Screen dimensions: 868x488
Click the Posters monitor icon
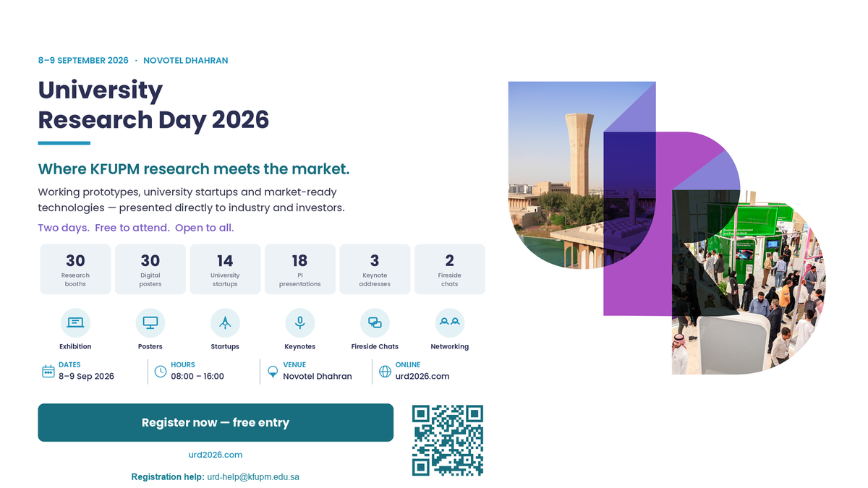150,322
